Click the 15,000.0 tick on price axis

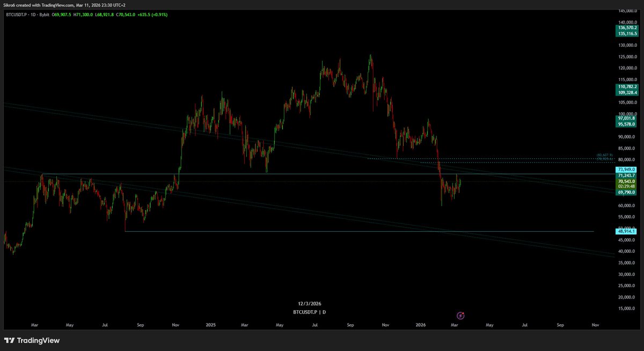pos(627,309)
